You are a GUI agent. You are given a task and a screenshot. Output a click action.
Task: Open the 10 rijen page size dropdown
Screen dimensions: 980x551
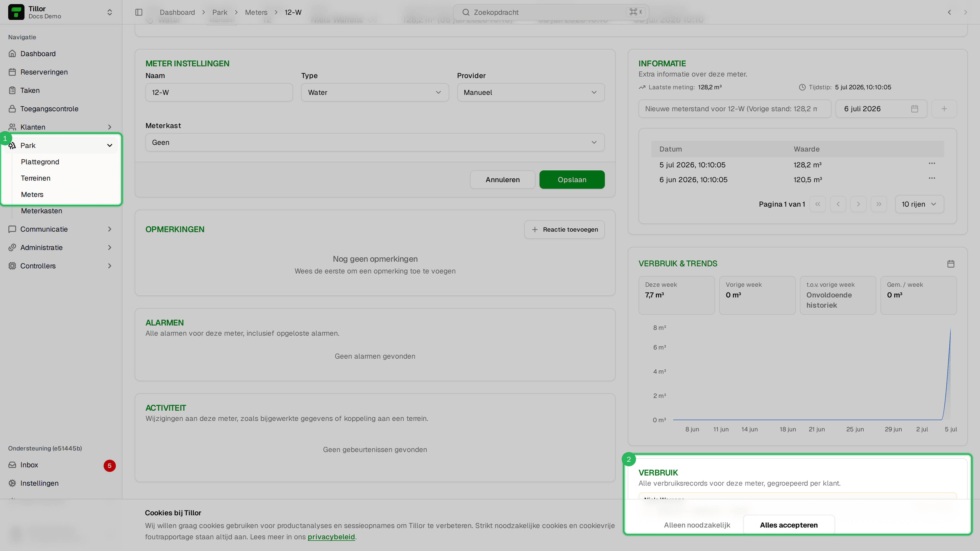click(919, 204)
